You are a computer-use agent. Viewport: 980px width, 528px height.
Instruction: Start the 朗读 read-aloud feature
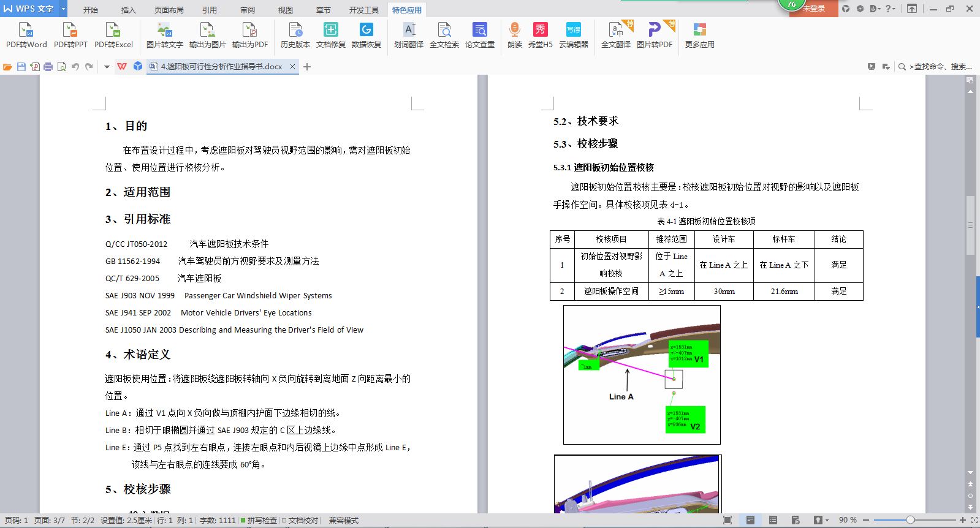coord(514,35)
